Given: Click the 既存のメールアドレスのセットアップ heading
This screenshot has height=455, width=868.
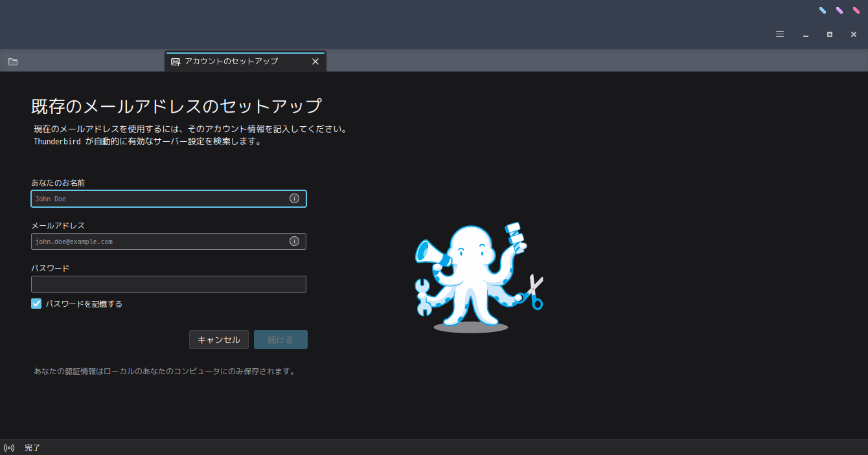Looking at the screenshot, I should pyautogui.click(x=177, y=106).
